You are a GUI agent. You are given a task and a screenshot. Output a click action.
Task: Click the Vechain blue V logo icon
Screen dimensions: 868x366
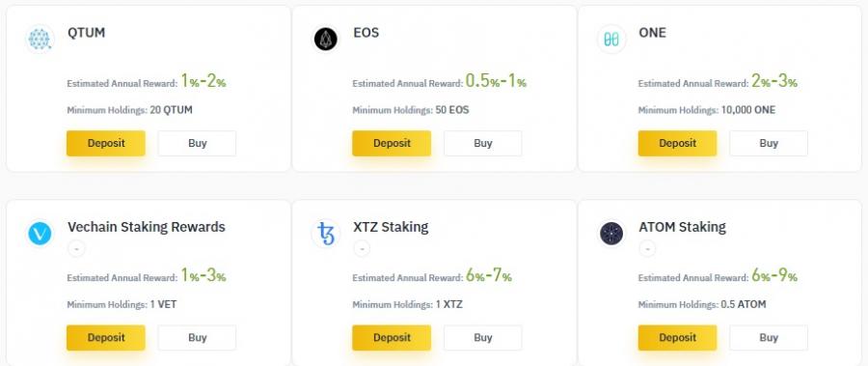click(40, 234)
